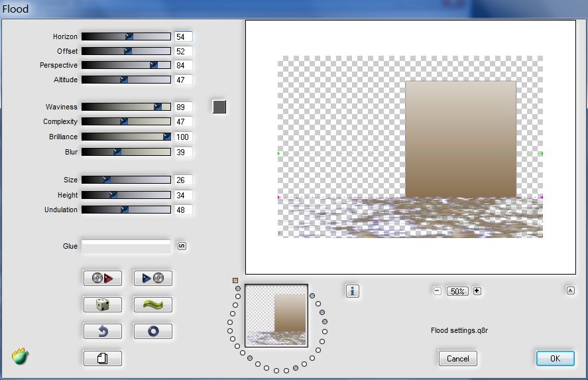
Task: Click the save settings arrow-to-disc button
Action: pos(153,278)
